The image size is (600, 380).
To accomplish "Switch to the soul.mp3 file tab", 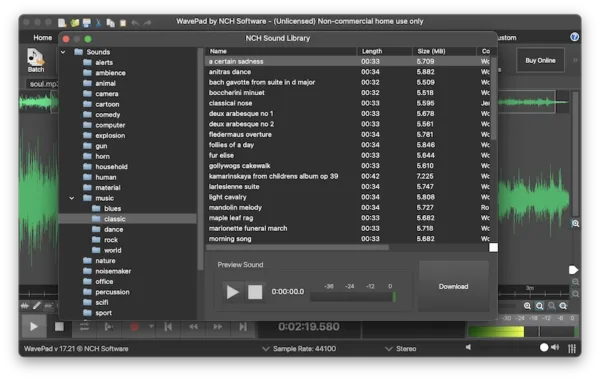I will pos(42,84).
